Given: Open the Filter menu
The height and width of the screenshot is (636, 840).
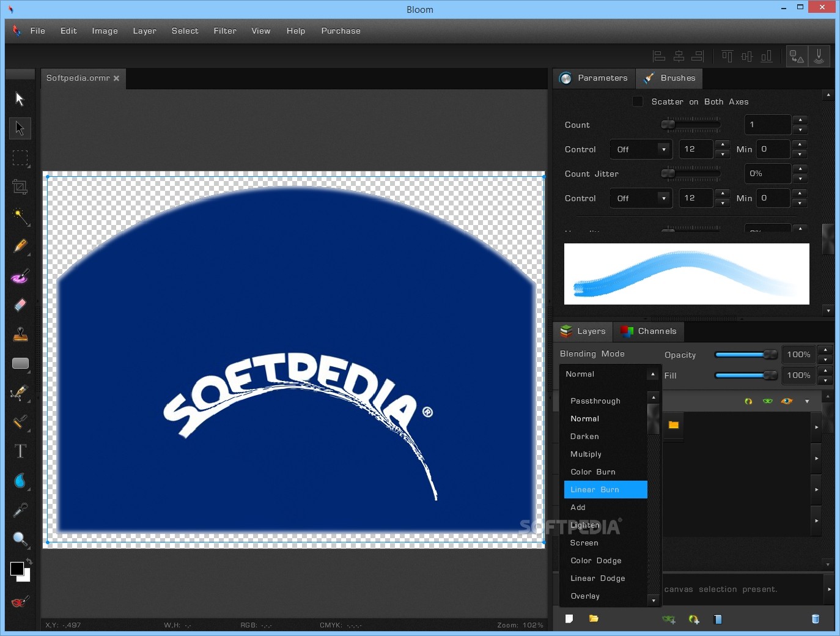Looking at the screenshot, I should 225,31.
